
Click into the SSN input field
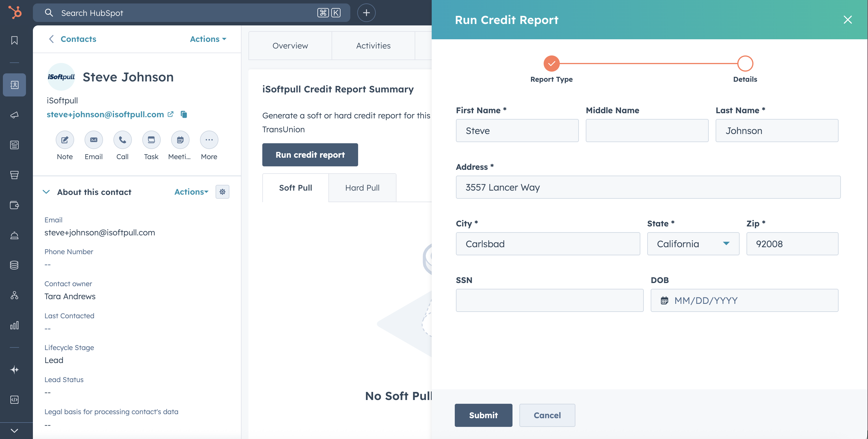pyautogui.click(x=549, y=300)
